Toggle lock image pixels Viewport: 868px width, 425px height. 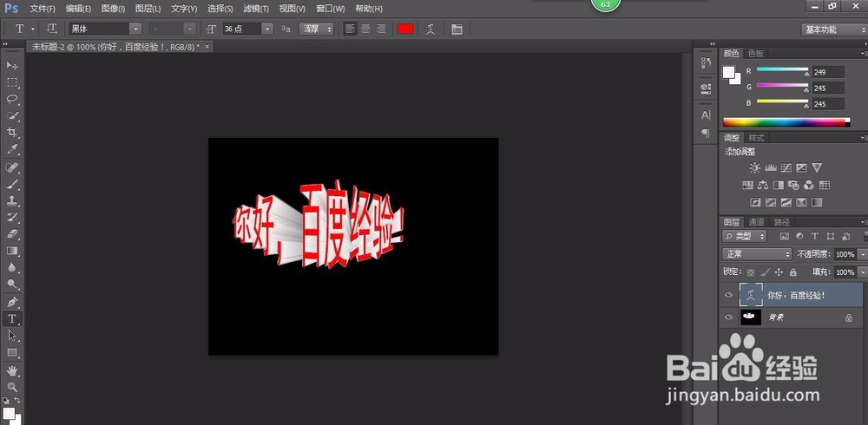click(x=765, y=272)
